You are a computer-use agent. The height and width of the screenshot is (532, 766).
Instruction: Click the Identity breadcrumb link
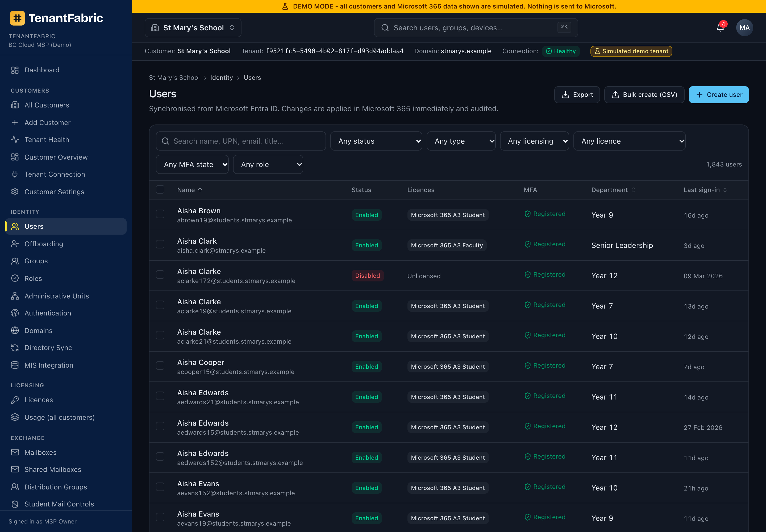coord(222,78)
